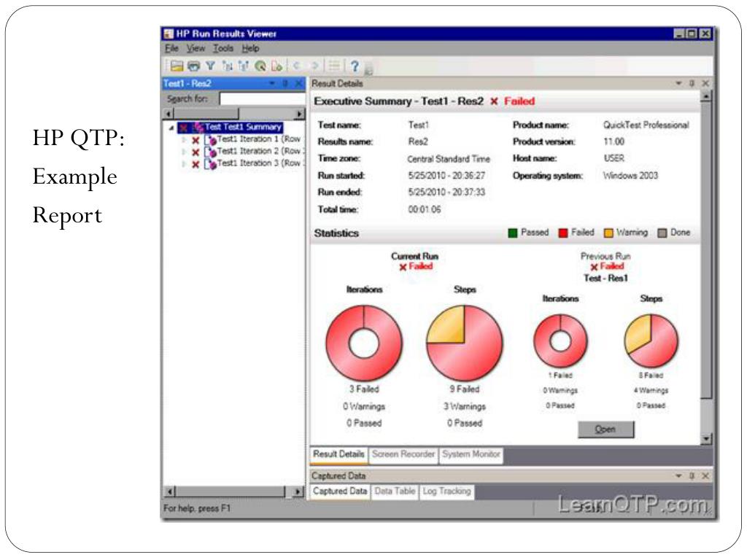
Task: Click the HP Run Results Viewer title bar icon
Action: point(169,34)
